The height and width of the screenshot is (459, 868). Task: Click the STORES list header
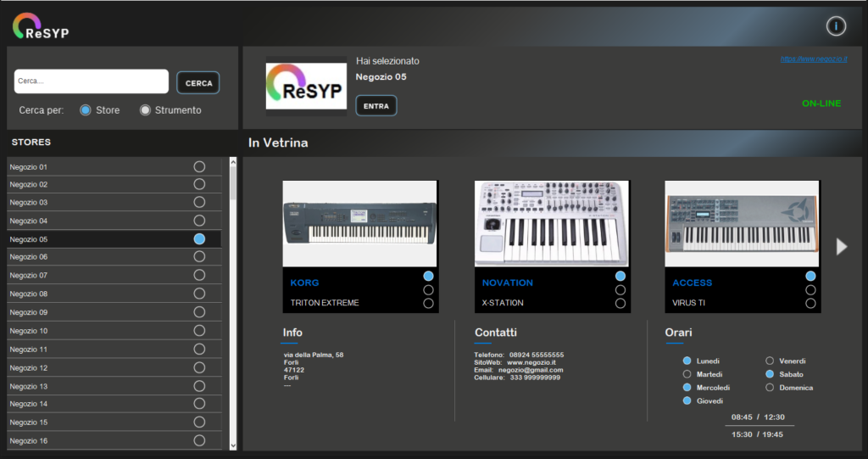[x=31, y=143]
